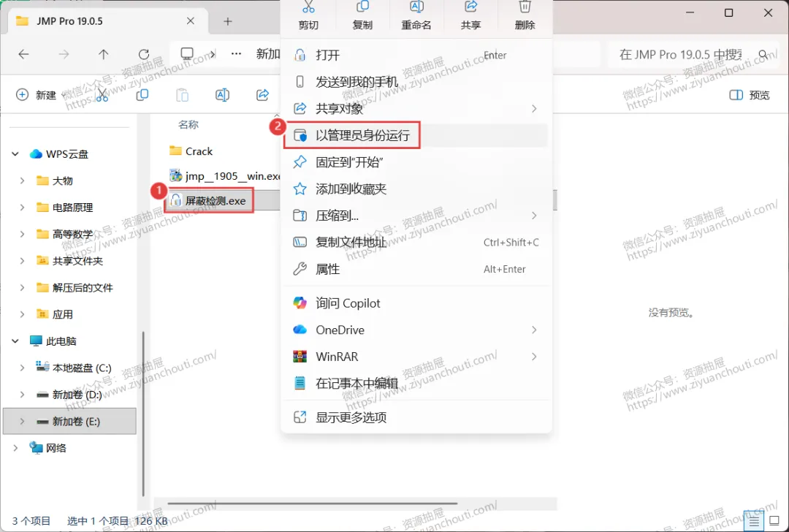This screenshot has width=789, height=532.
Task: Open the OneDrive submenu entry
Action: [x=416, y=330]
